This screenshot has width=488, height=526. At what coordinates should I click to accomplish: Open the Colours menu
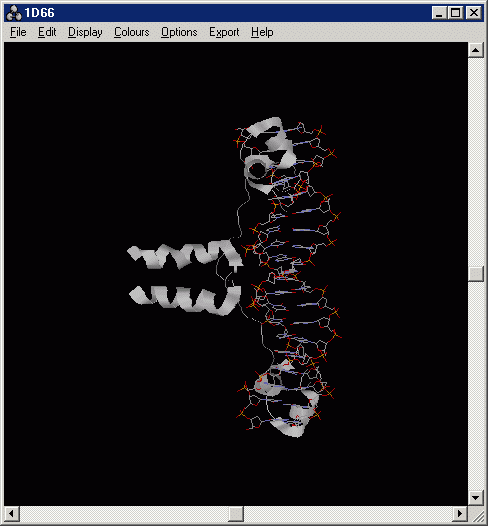coord(131,32)
